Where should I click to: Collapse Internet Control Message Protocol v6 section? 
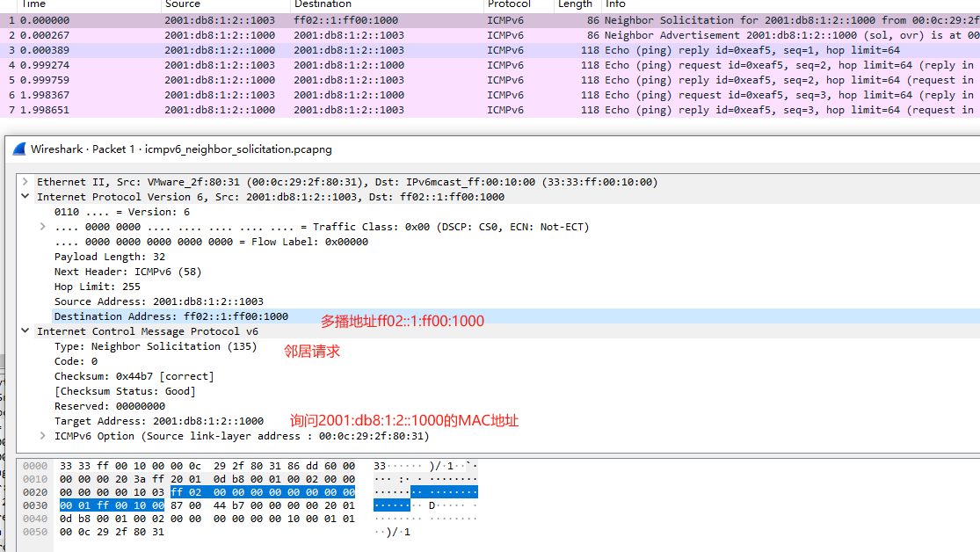point(25,331)
